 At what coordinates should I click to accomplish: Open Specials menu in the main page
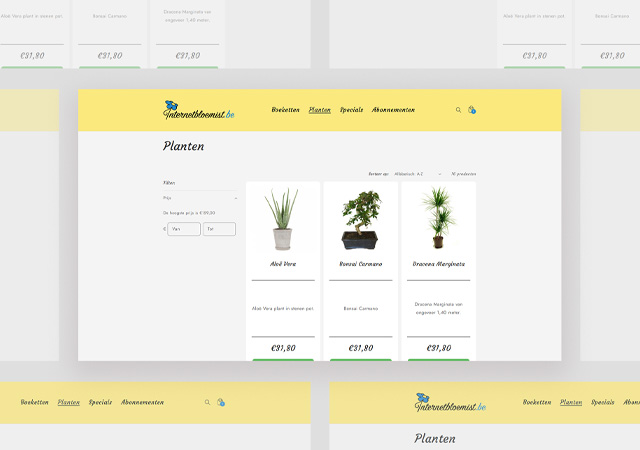[x=351, y=110]
